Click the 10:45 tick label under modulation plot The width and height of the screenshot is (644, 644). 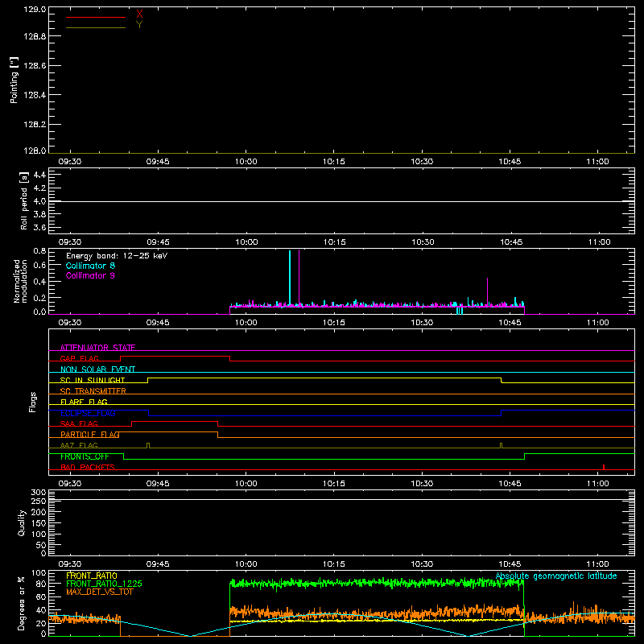tap(510, 323)
